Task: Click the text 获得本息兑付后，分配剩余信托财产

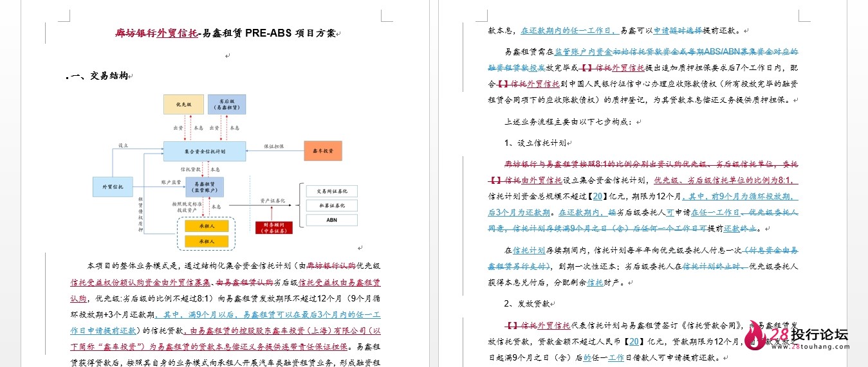Action: tap(557, 282)
